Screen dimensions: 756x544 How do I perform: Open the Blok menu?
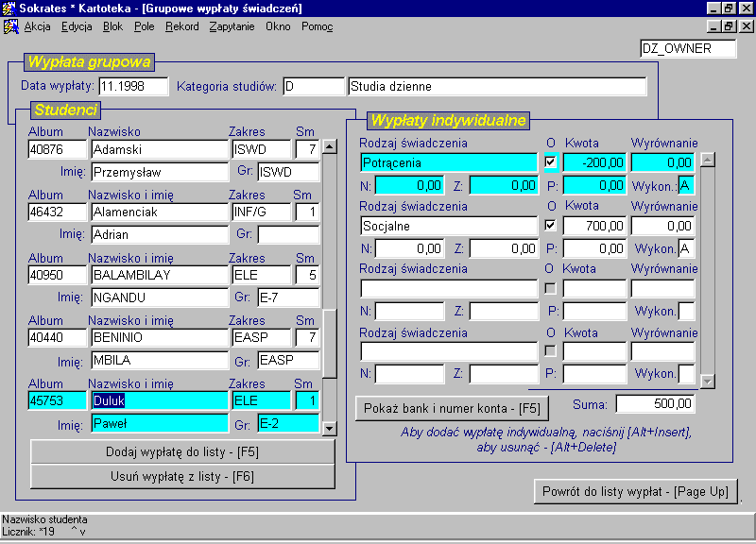click(x=112, y=26)
